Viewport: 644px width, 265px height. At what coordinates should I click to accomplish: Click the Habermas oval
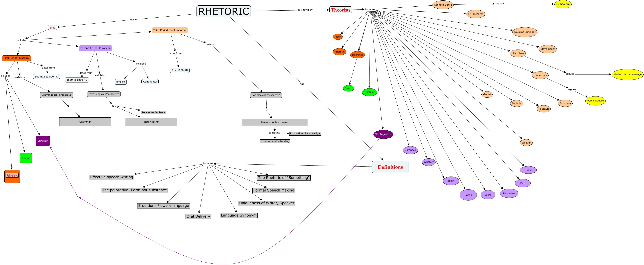(x=540, y=75)
